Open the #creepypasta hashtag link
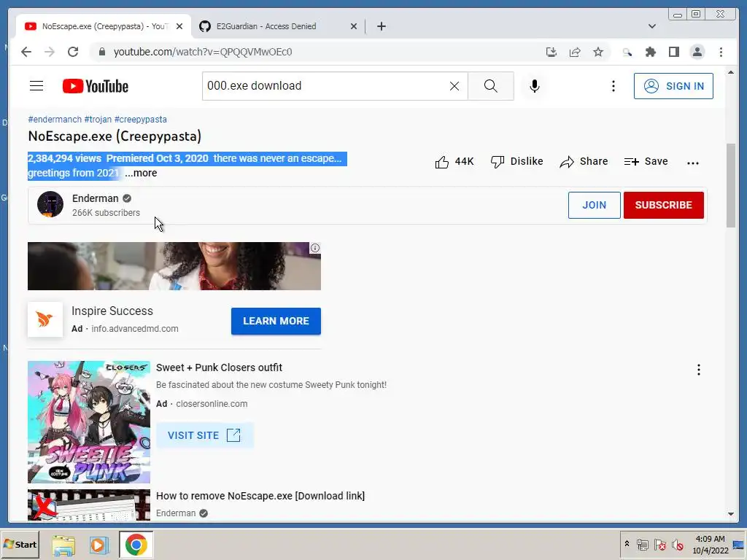 point(141,120)
